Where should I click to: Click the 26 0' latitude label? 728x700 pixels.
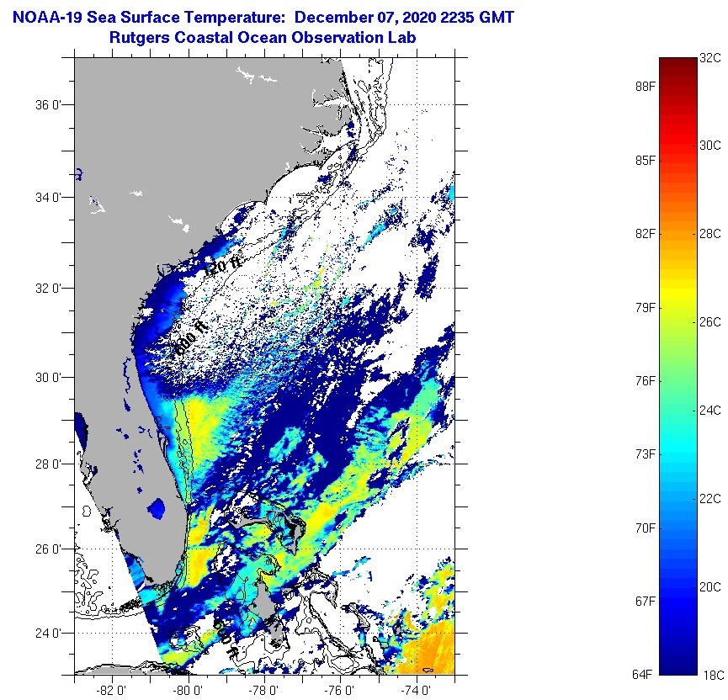point(48,549)
